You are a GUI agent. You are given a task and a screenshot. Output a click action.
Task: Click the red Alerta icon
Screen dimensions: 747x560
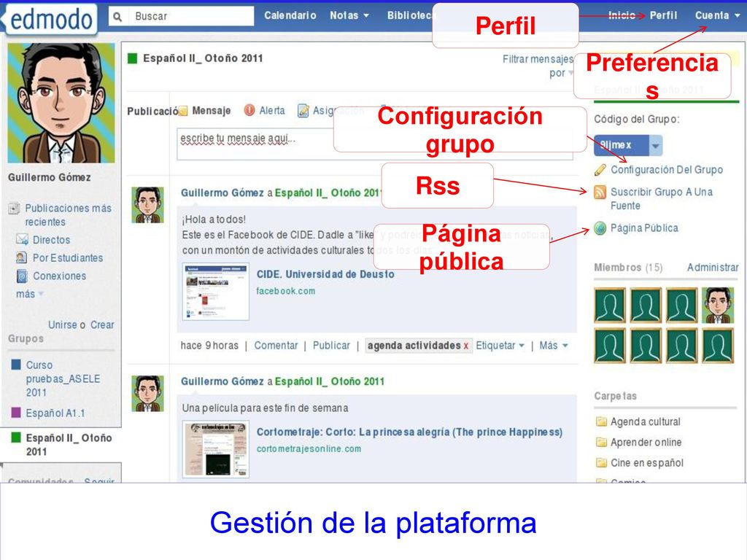point(249,110)
